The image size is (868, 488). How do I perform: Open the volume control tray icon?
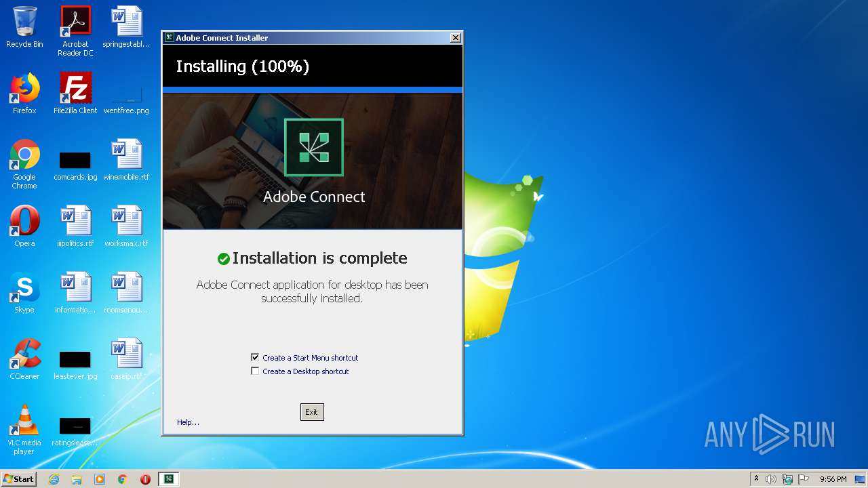coord(771,479)
